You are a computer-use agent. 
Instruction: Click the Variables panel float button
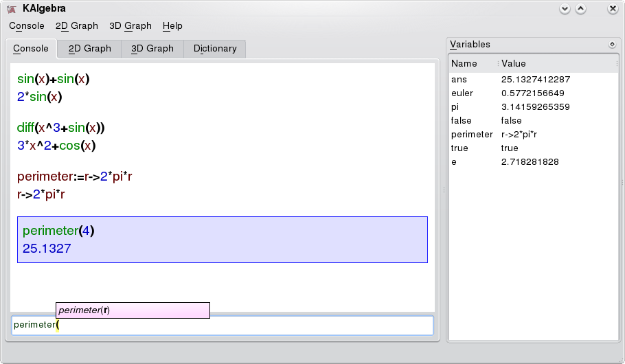coord(612,44)
